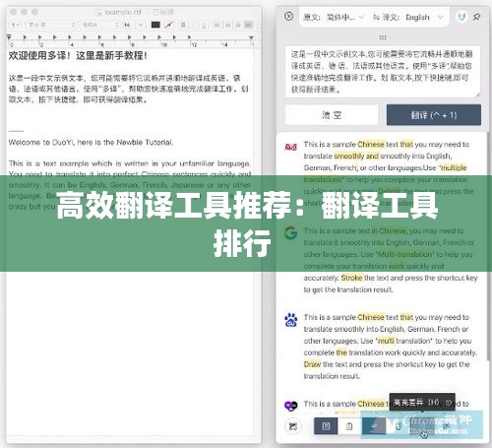This screenshot has height=448, width=492.
Task: Click the Youdao engine icon beside the first result
Action: tap(290, 147)
